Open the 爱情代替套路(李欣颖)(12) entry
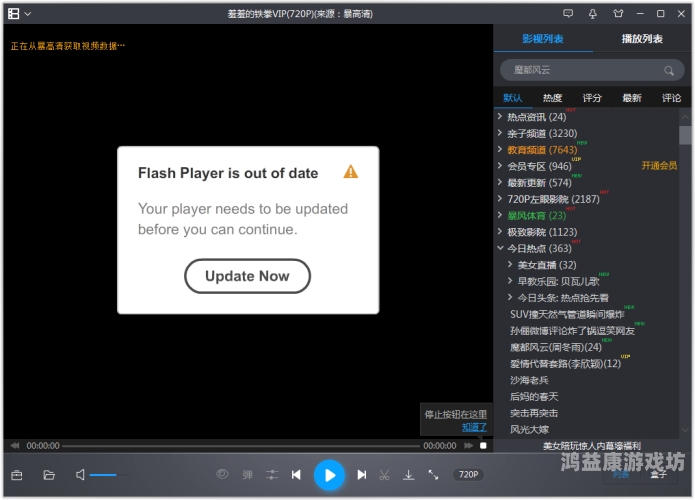The height and width of the screenshot is (500, 695). [565, 364]
